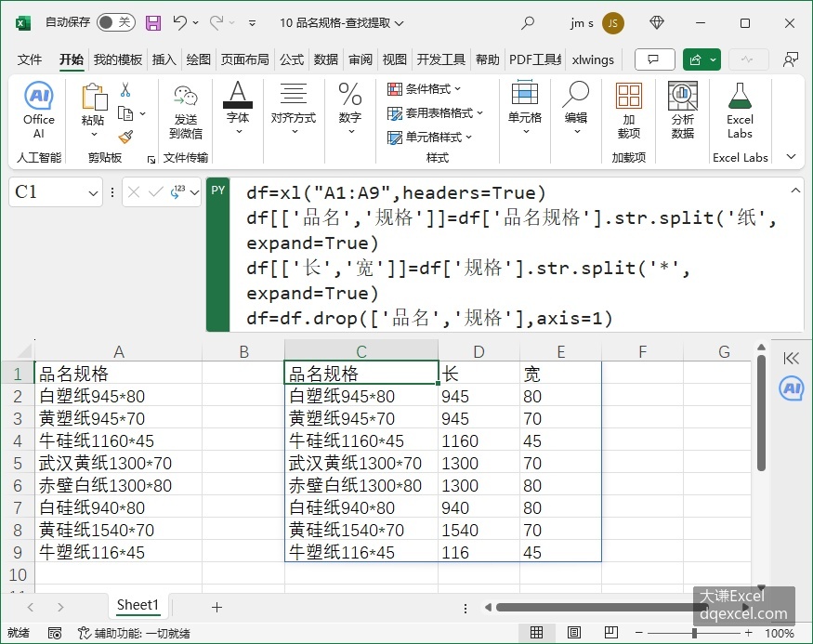This screenshot has width=813, height=644.
Task: Redo the last undone action
Action: click(216, 22)
